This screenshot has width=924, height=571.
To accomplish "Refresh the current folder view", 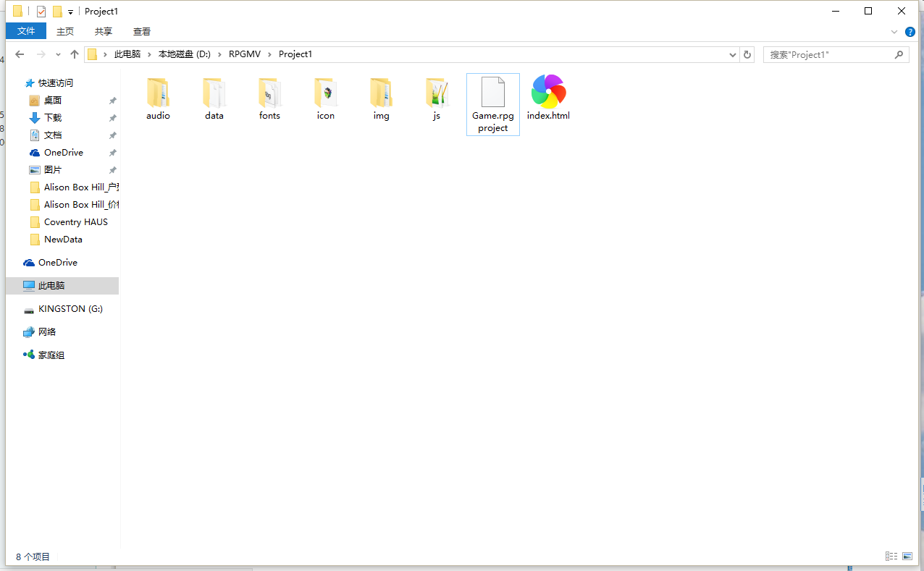I will [748, 54].
